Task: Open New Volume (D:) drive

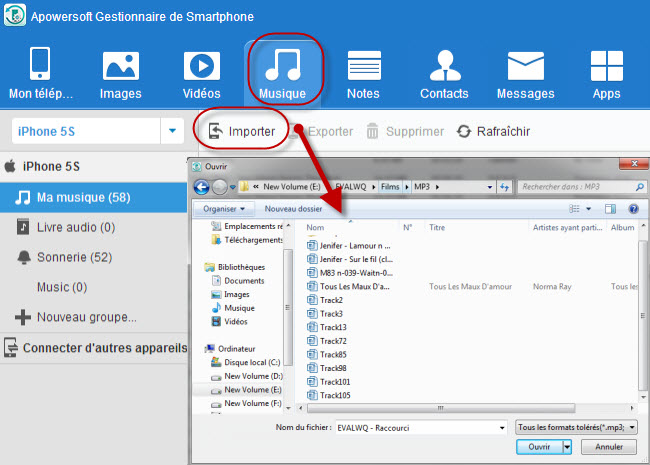Action: point(247,376)
